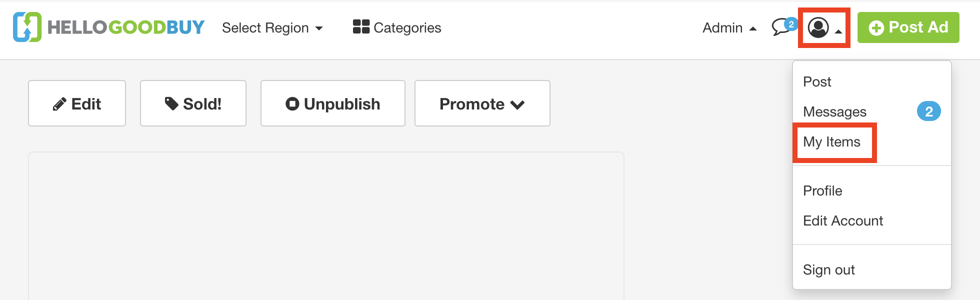Click the HelloGoodBuy logo icon
The image size is (980, 300).
point(27,27)
